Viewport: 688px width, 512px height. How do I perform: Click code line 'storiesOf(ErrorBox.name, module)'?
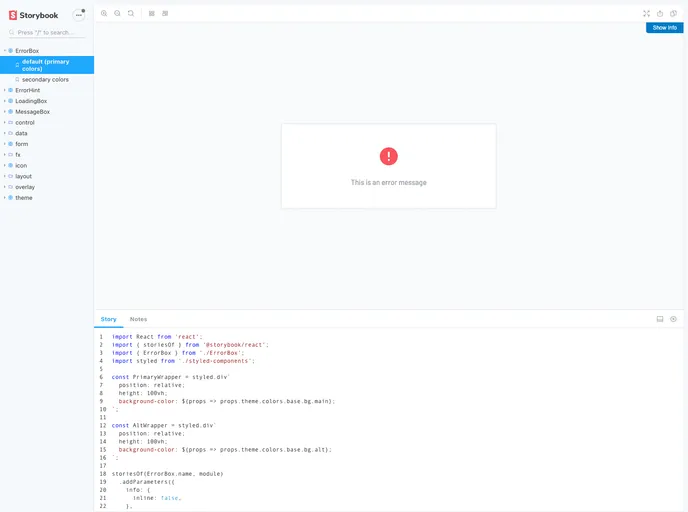167,474
